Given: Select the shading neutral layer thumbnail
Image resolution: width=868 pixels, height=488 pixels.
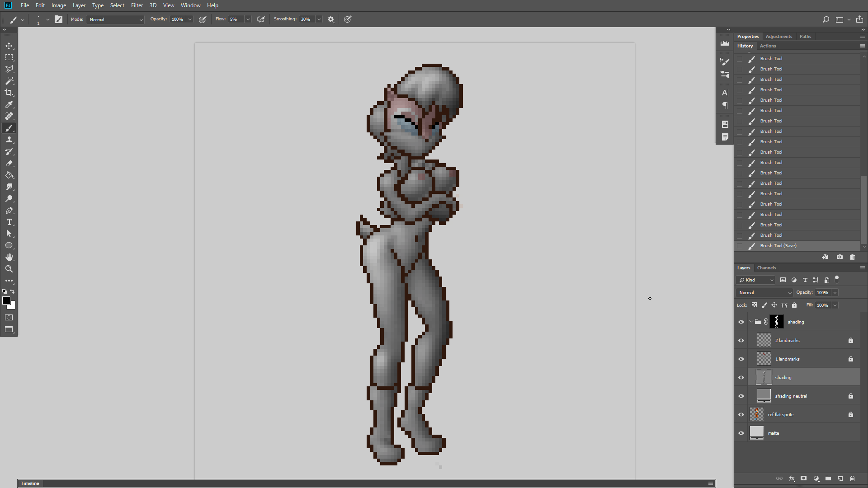Looking at the screenshot, I should click(764, 396).
